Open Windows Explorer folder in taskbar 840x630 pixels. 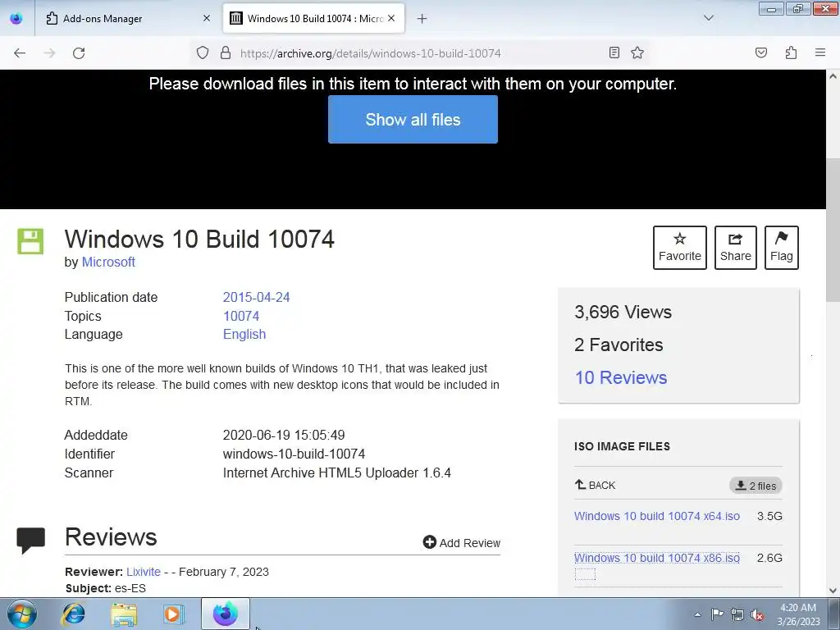(124, 614)
